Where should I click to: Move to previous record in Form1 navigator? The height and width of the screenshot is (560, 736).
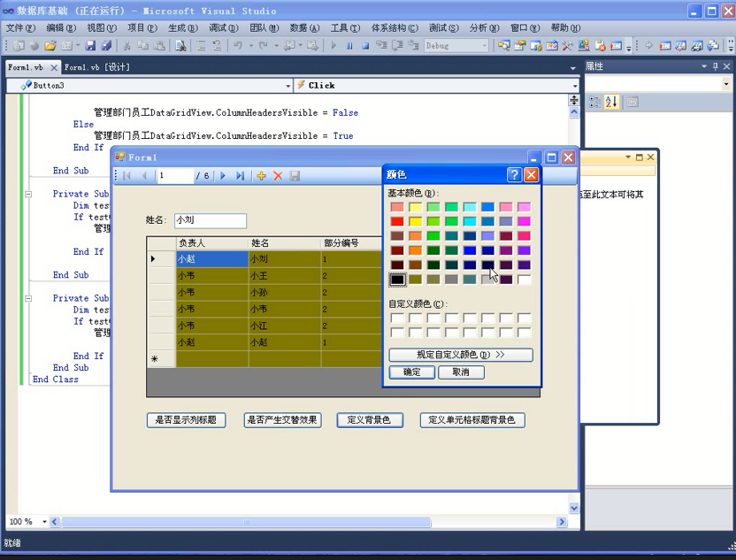[144, 175]
